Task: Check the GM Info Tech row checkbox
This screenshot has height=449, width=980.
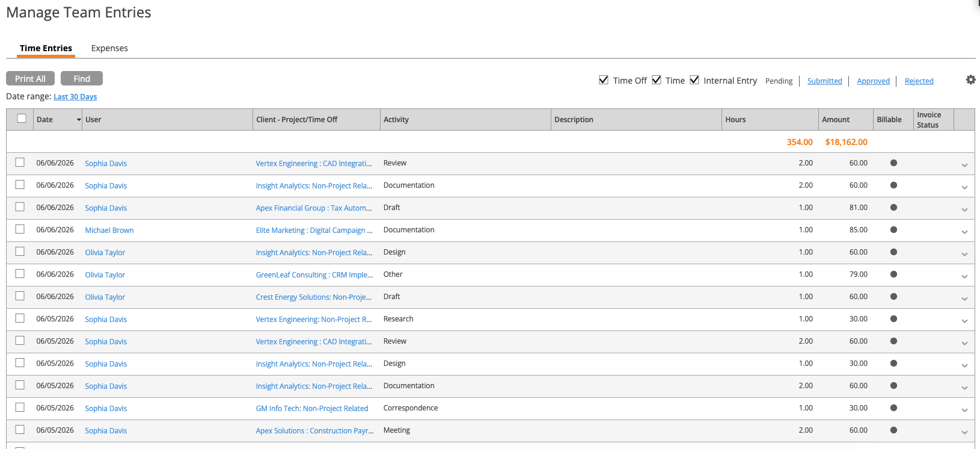Action: click(x=20, y=407)
